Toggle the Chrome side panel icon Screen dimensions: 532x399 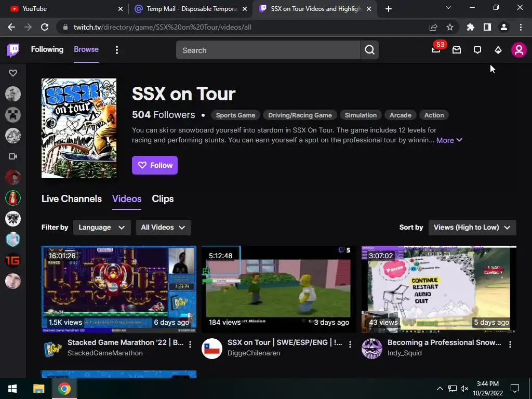pos(487,27)
